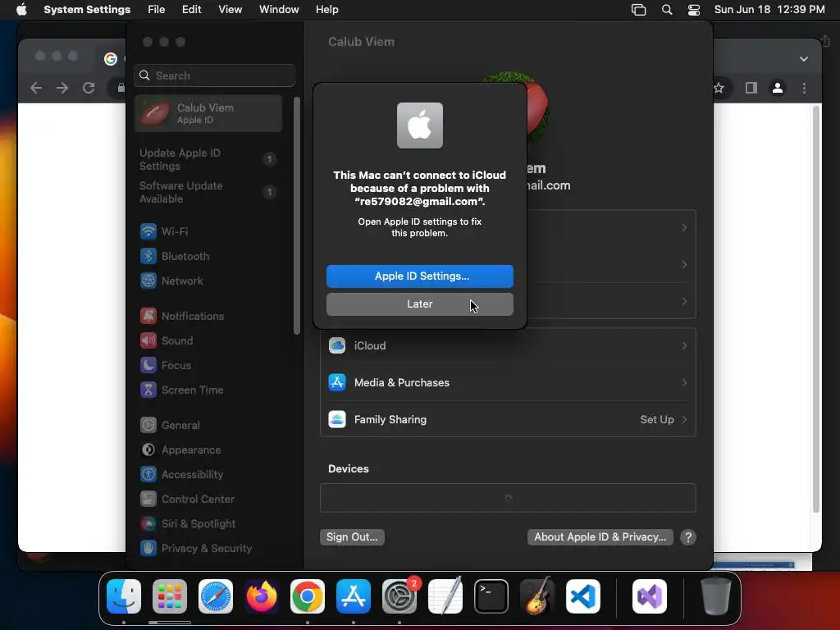Open the File menu
The image size is (840, 630).
[x=157, y=10]
